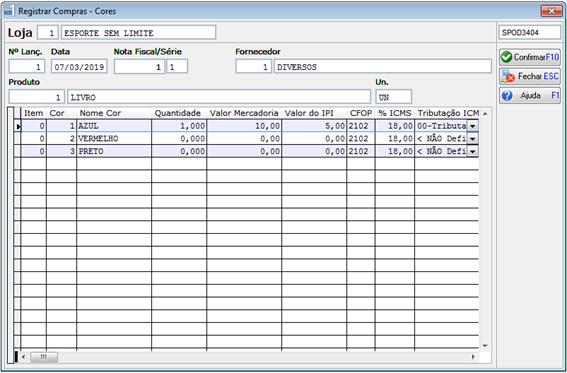Screen dimensions: 567x373
Task: Open Tributação dropdown in VERMELHO row
Action: click(472, 138)
